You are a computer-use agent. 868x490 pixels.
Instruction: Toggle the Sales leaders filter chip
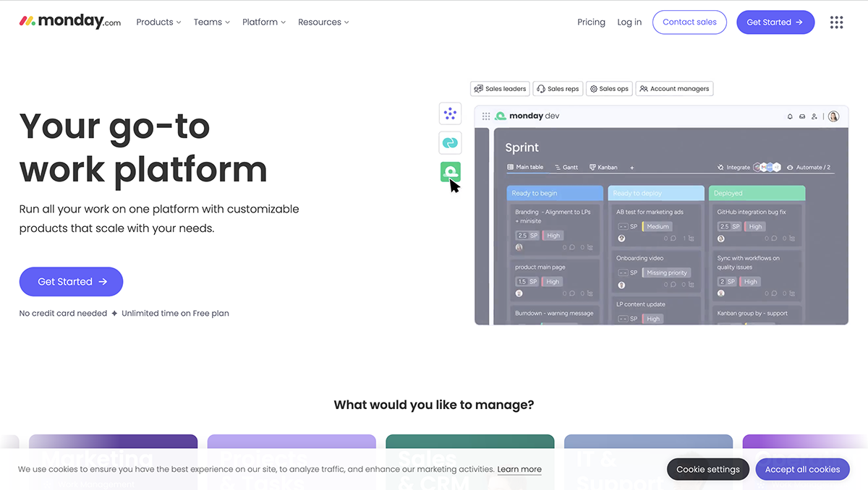[500, 88]
